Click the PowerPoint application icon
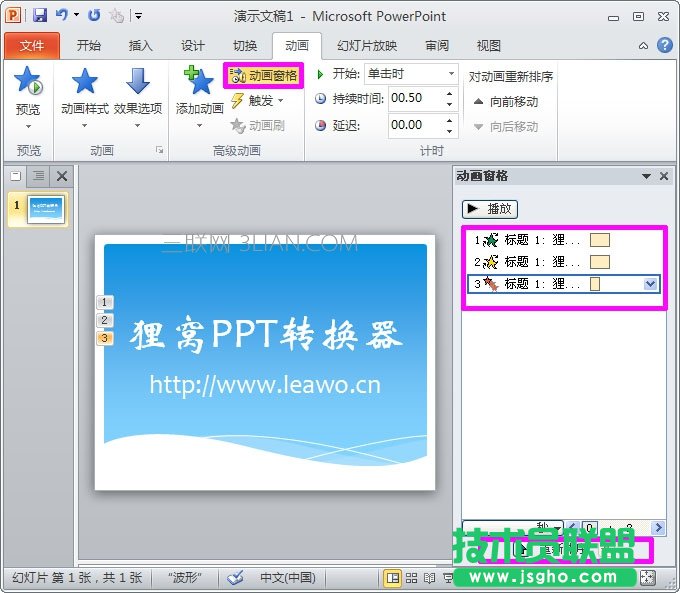 (13, 16)
